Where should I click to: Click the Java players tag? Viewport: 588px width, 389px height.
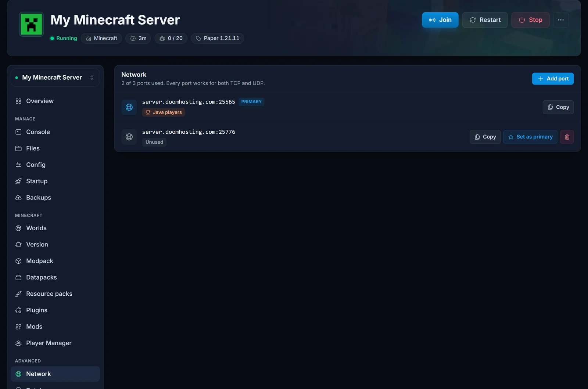click(164, 112)
